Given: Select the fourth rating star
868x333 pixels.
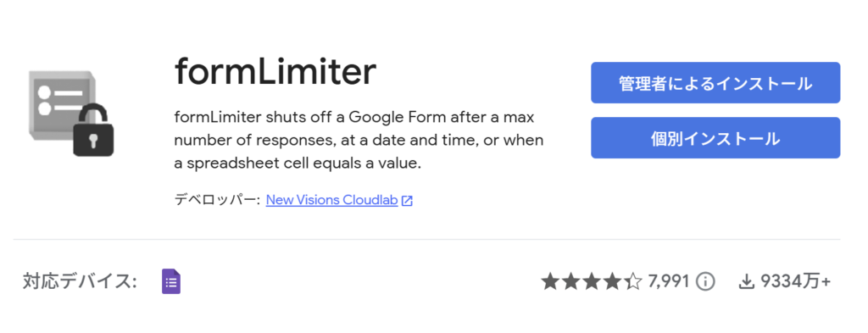Looking at the screenshot, I should (612, 281).
